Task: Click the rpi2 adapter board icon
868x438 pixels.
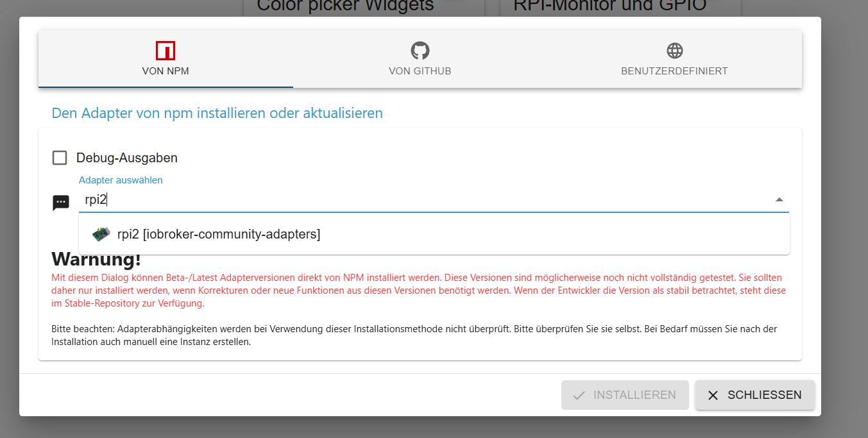Action: [101, 234]
